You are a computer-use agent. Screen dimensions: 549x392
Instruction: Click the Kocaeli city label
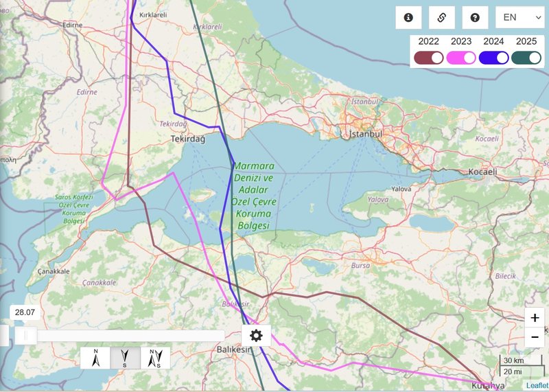483,172
